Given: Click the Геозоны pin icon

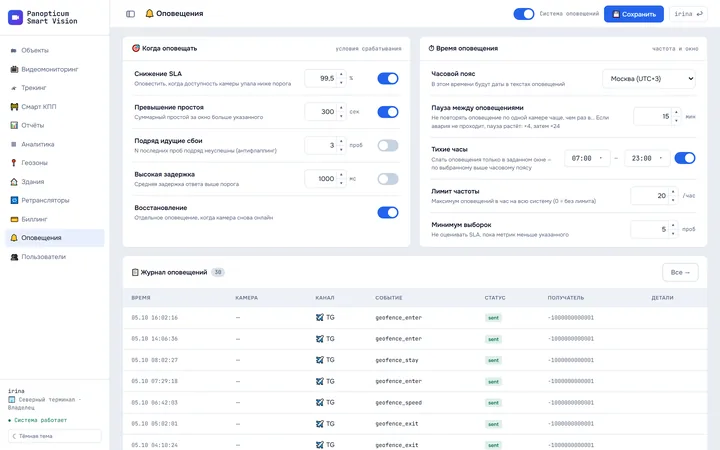Looking at the screenshot, I should click(14, 163).
